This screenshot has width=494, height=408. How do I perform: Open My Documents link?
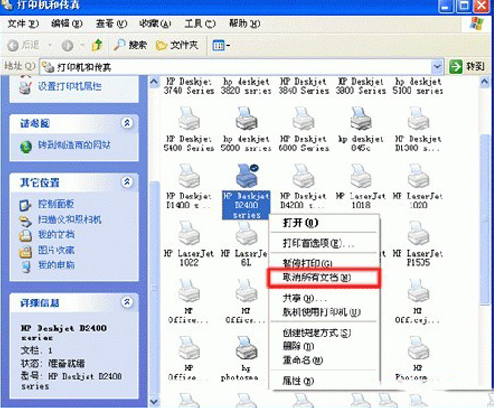[x=56, y=235]
